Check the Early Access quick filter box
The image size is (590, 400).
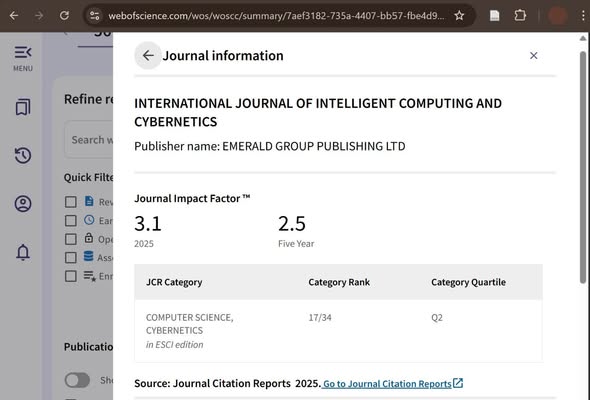(x=70, y=221)
